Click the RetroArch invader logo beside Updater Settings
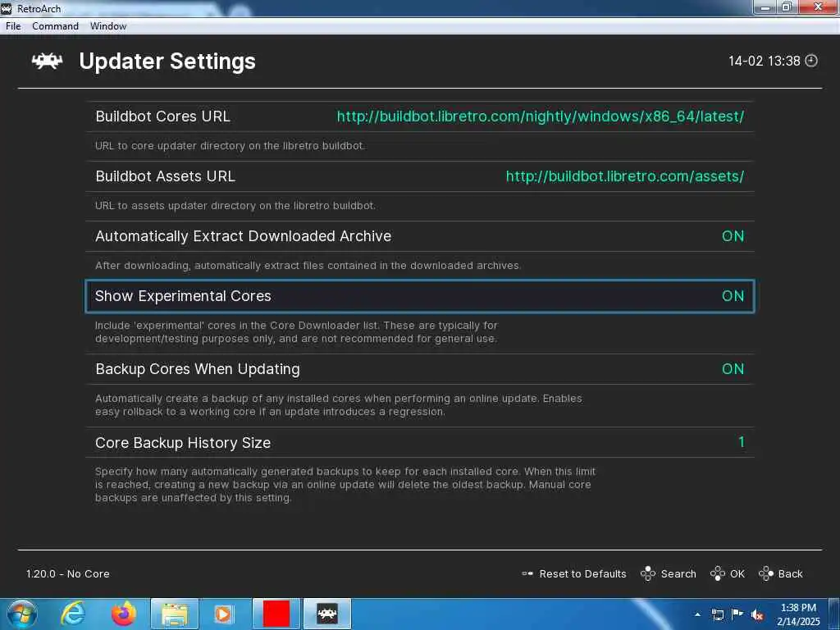Viewport: 840px width, 630px height. point(47,61)
